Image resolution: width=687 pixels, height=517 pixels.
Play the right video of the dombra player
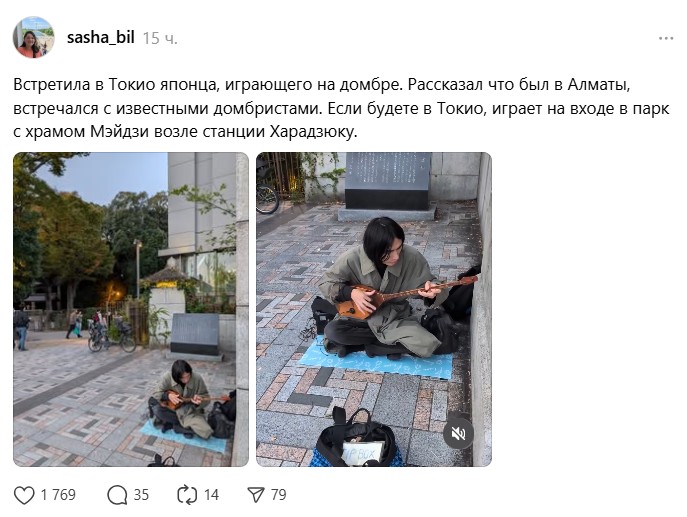pyautogui.click(x=374, y=309)
